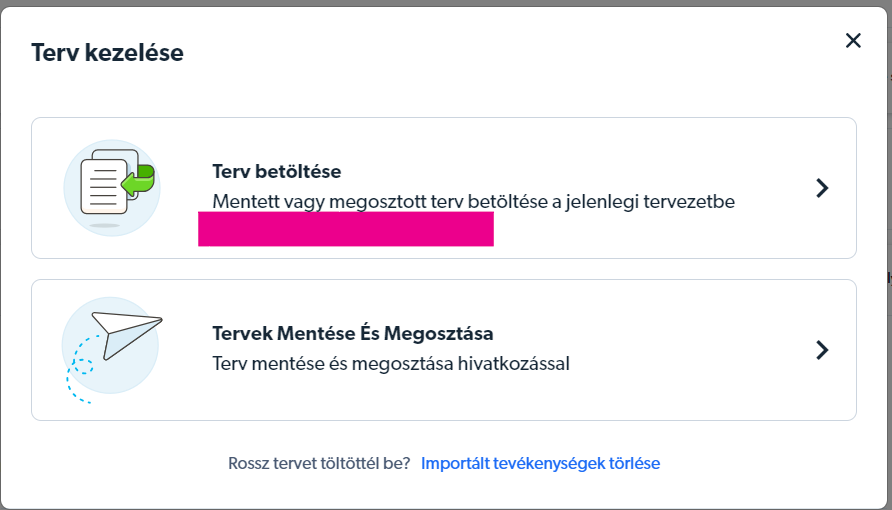Viewport: 892px width, 510px height.
Task: Open Tervek Mentése És Megosztása via its chevron
Action: pyautogui.click(x=822, y=349)
